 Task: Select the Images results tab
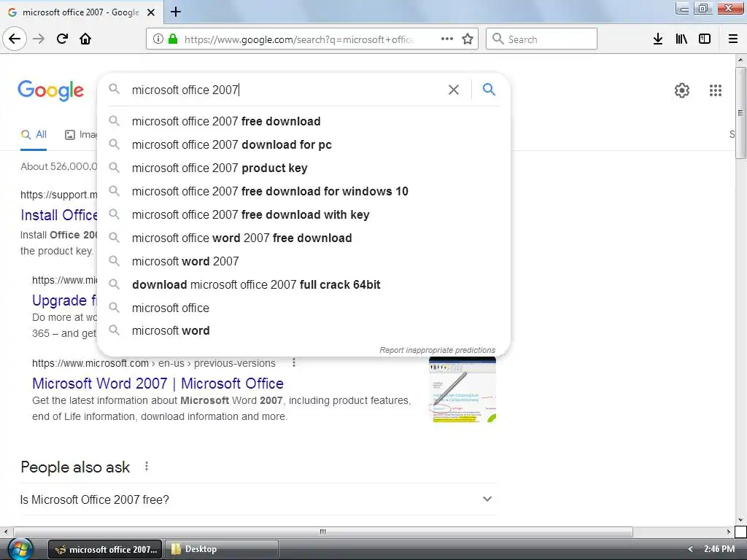coord(80,135)
